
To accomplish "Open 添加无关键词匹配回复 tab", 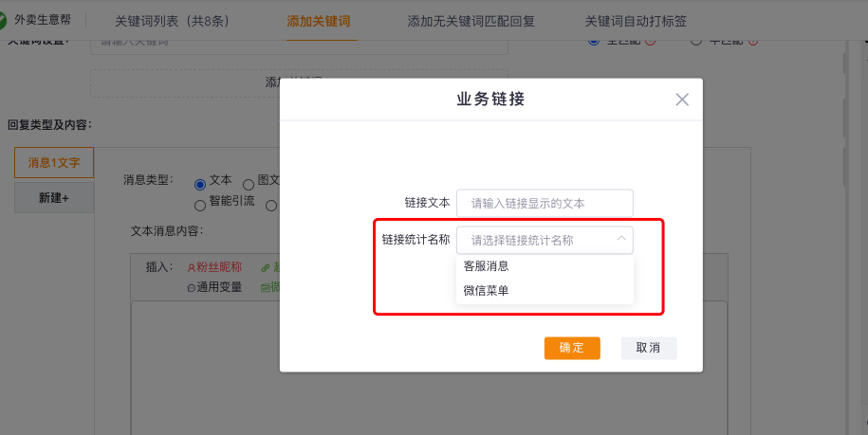I will point(471,21).
